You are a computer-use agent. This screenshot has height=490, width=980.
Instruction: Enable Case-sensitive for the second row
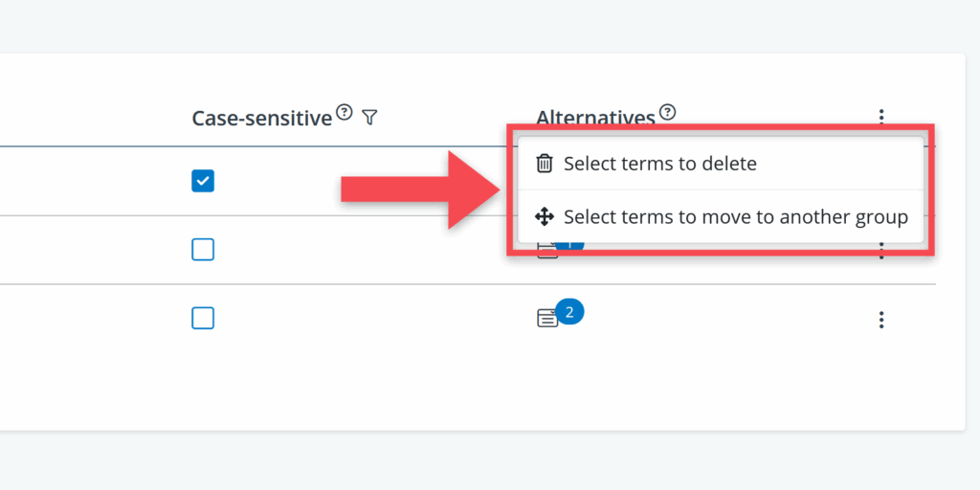click(x=203, y=250)
